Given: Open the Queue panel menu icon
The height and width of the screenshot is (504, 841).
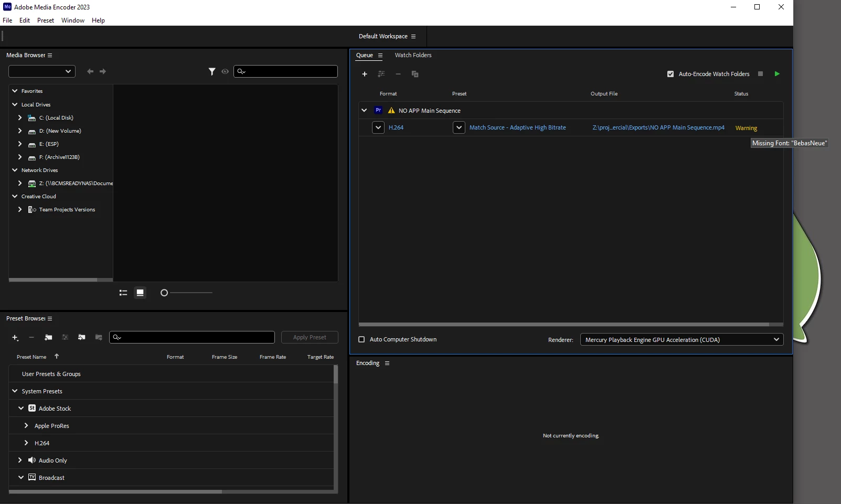Looking at the screenshot, I should point(380,55).
